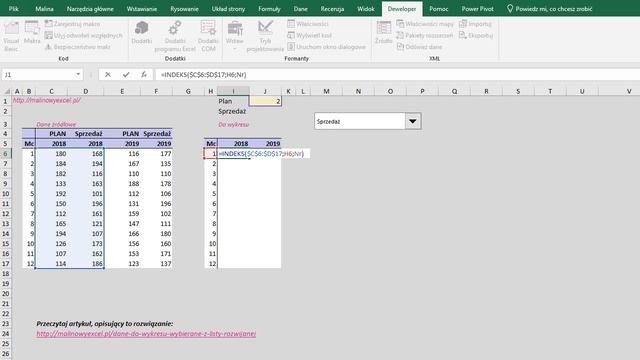
Task: Open the Plik tab
Action: tap(13, 9)
